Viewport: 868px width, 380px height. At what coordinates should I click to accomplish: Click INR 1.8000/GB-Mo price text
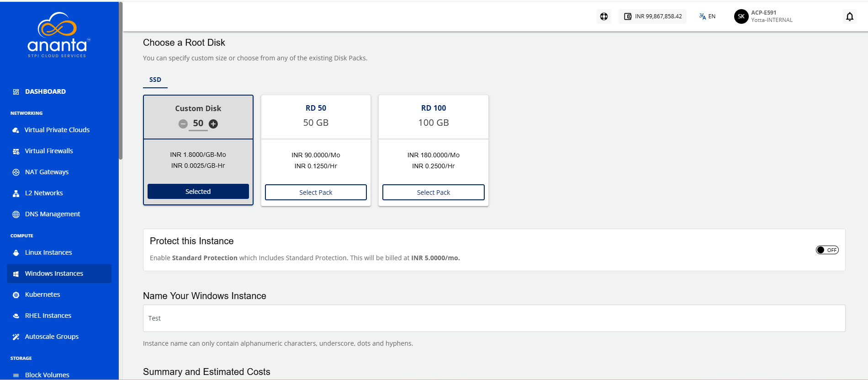click(198, 155)
